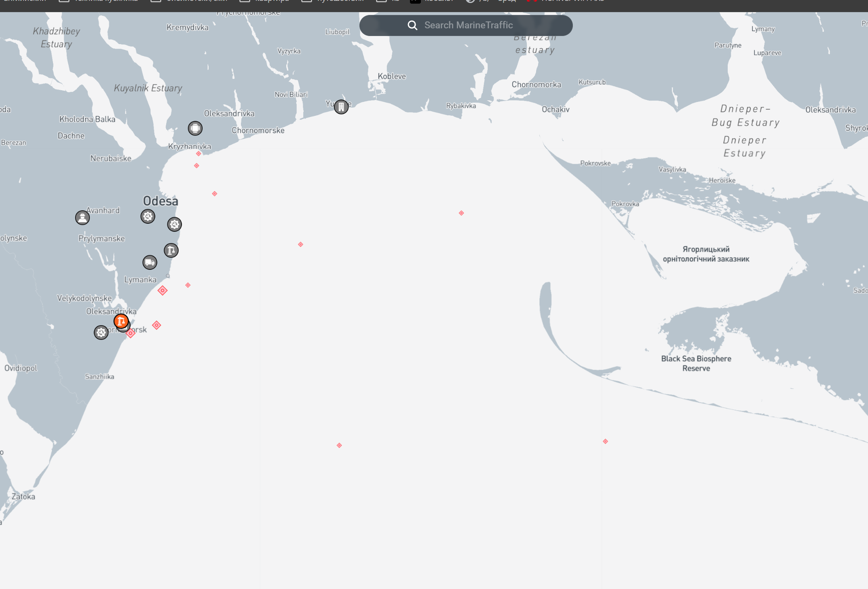Select the gear marker on Odesa's coastline
This screenshot has height=589, width=868.
click(x=175, y=224)
